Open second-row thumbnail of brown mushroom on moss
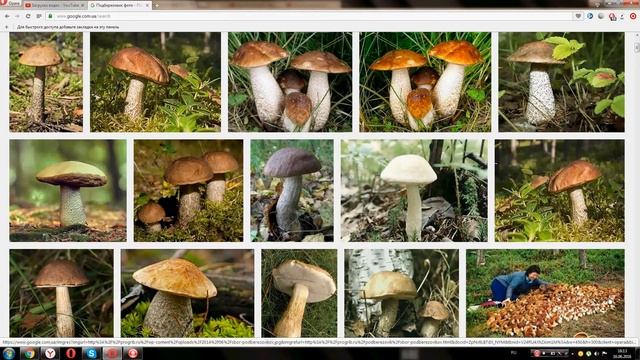The height and width of the screenshot is (360, 640). tap(560, 191)
